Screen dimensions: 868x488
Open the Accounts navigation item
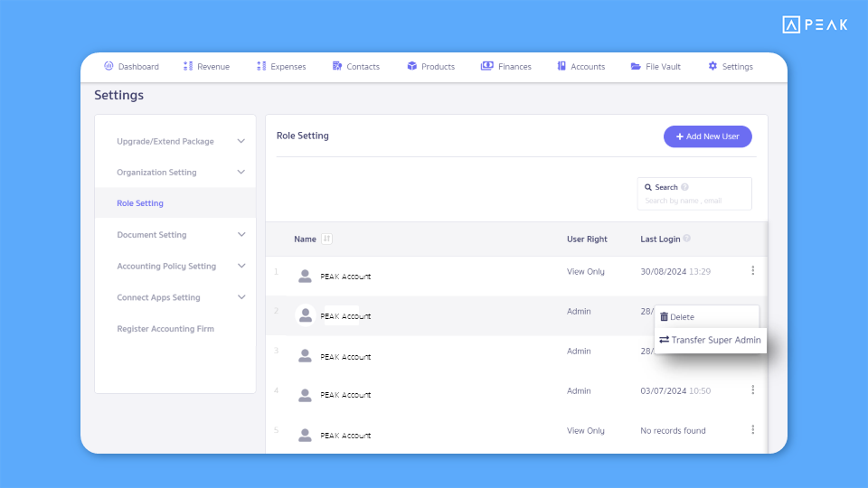(x=581, y=66)
